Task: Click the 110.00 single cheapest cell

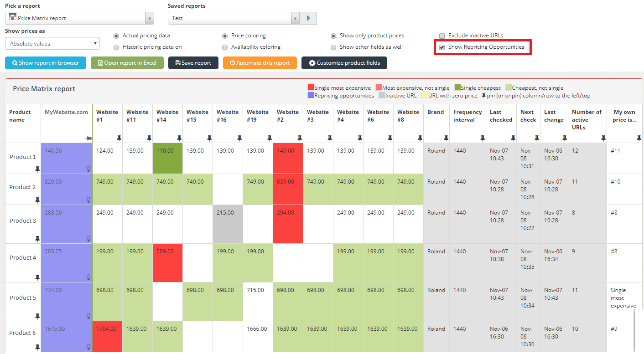Action: point(168,158)
